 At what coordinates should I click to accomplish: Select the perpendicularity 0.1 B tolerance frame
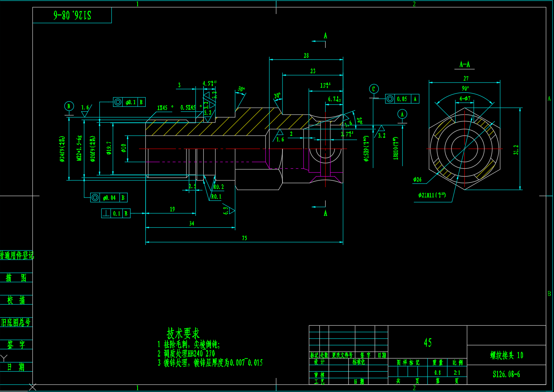pos(115,213)
